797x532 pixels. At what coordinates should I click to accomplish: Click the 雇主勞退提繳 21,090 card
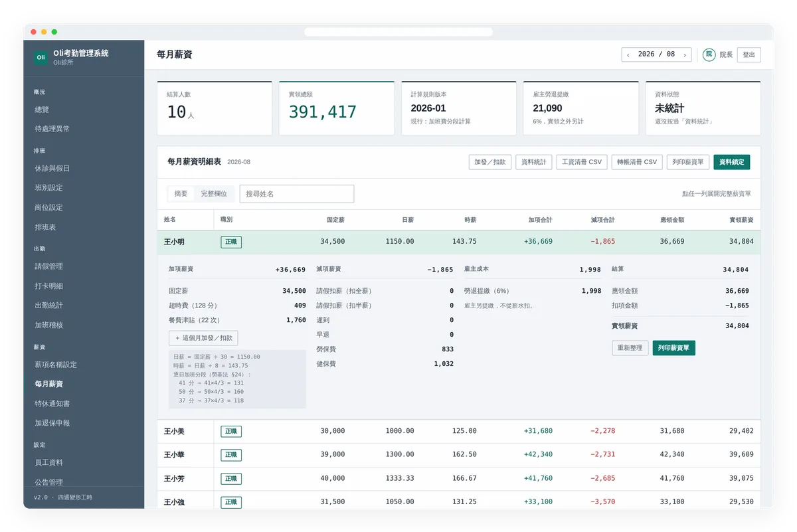point(581,108)
